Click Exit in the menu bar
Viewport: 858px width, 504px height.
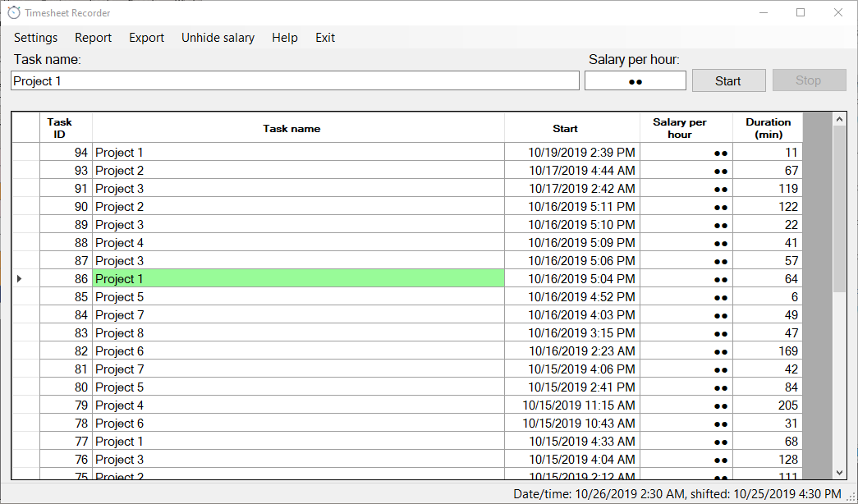point(325,38)
